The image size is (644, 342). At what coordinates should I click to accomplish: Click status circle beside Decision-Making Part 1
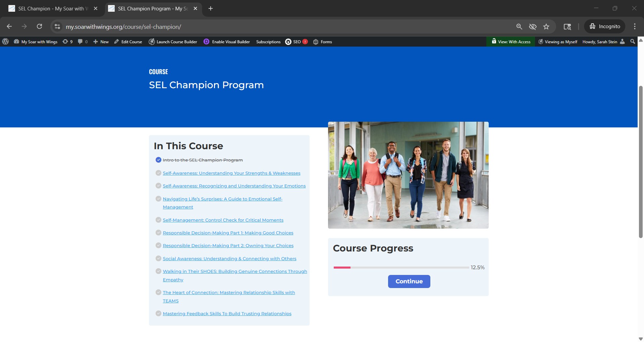(x=158, y=233)
